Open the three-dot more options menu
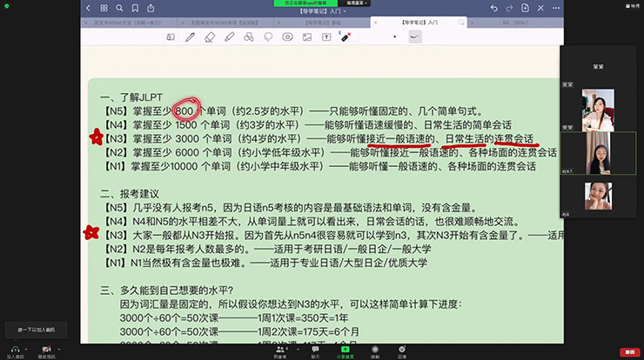 tap(556, 8)
